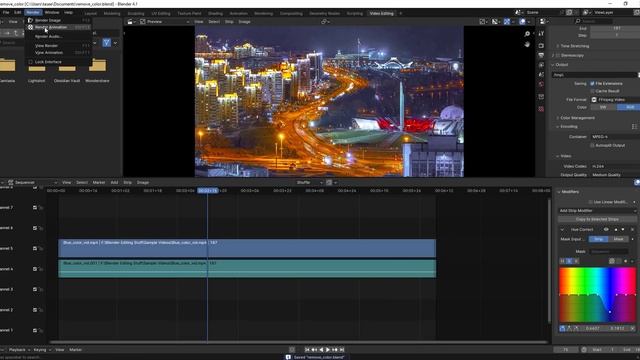640x360 pixels.
Task: Open the Output Quality dropdown
Action: (615, 175)
